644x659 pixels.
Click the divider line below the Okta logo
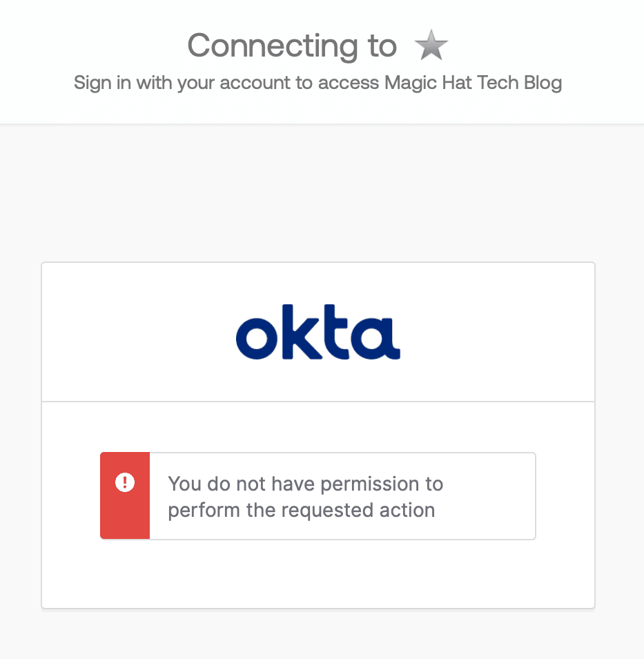tap(318, 402)
